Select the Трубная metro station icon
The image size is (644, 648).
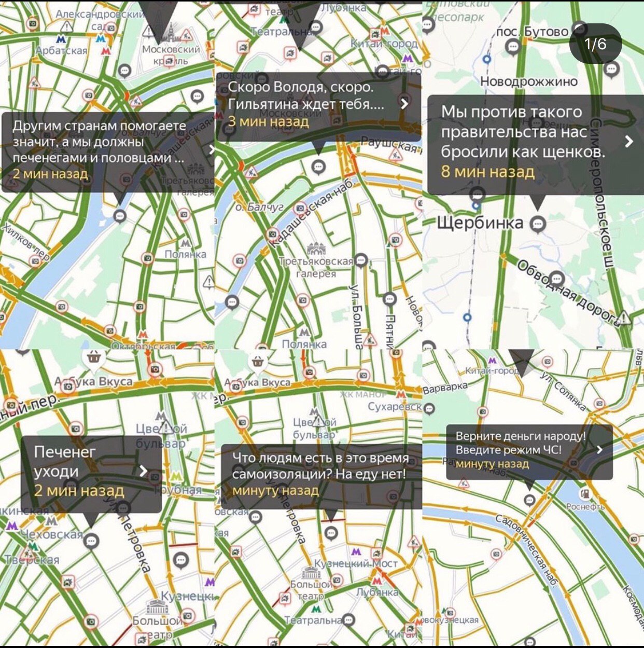point(178,476)
